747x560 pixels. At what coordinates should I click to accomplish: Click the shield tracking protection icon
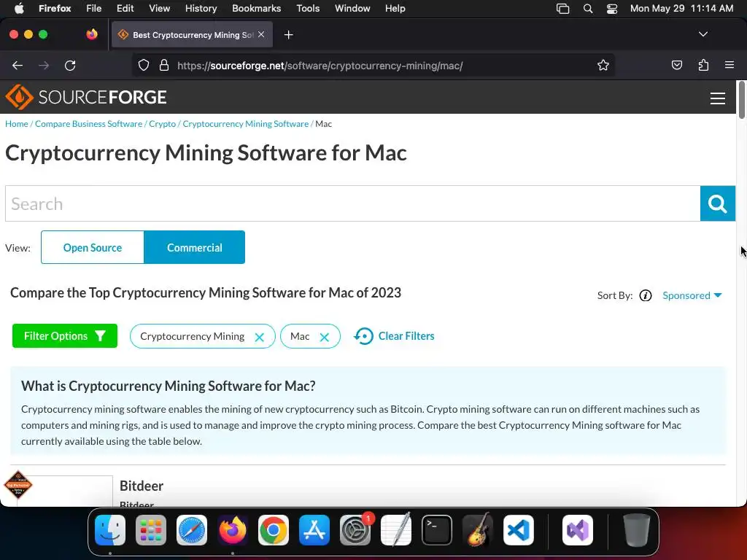pyautogui.click(x=144, y=65)
